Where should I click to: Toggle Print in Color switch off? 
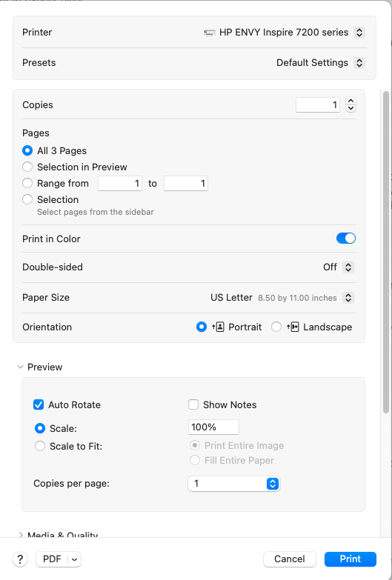(346, 239)
